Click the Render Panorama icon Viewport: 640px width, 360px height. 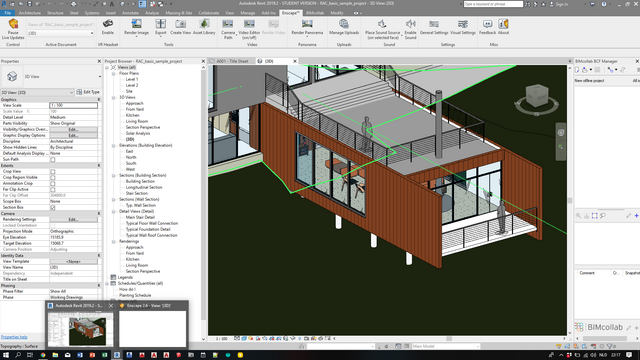click(307, 24)
